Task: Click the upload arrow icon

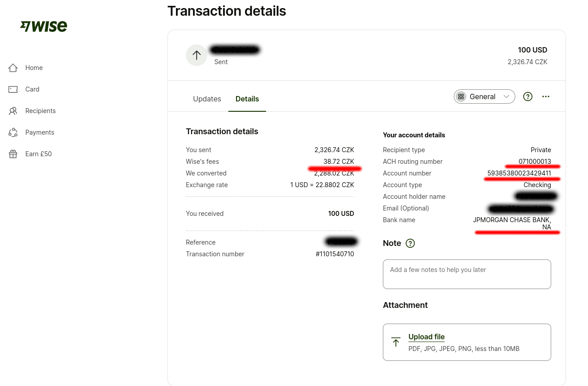Action: tap(395, 342)
